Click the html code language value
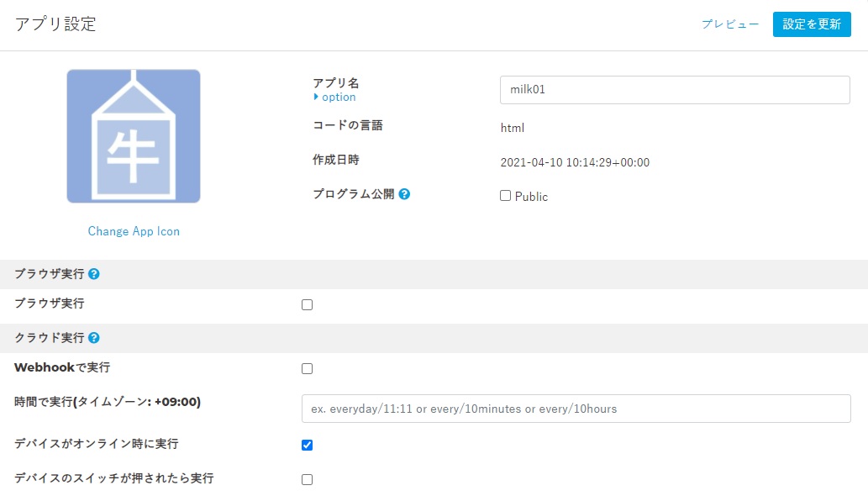 (512, 128)
